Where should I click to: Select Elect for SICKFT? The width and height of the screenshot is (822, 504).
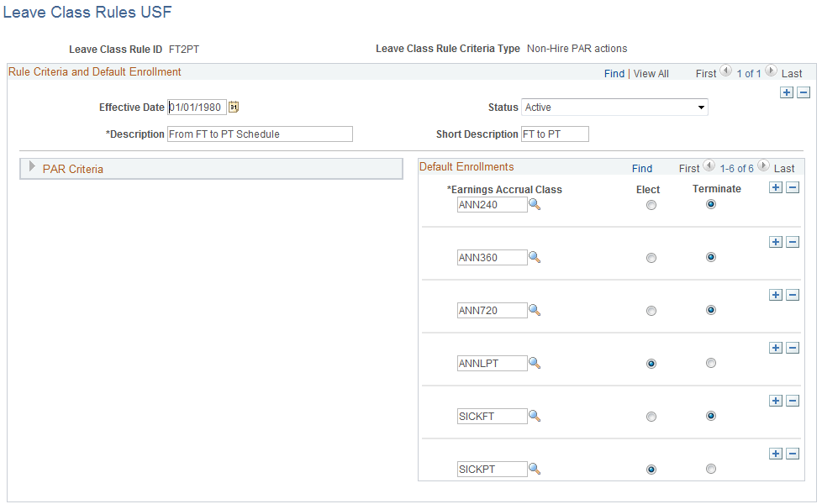pos(651,417)
